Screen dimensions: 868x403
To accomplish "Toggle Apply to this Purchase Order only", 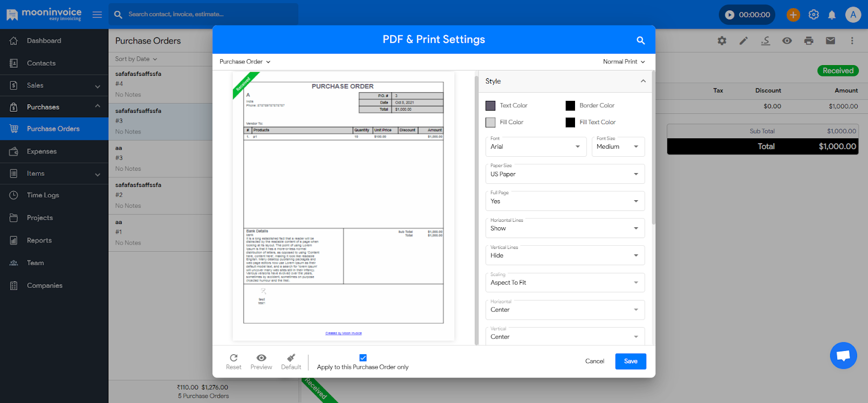I will coord(363,357).
